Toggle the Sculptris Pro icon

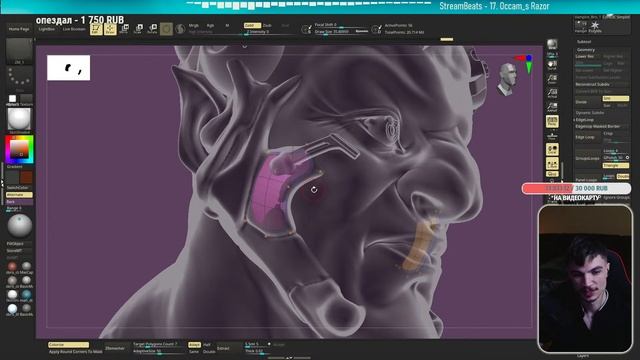[180, 29]
